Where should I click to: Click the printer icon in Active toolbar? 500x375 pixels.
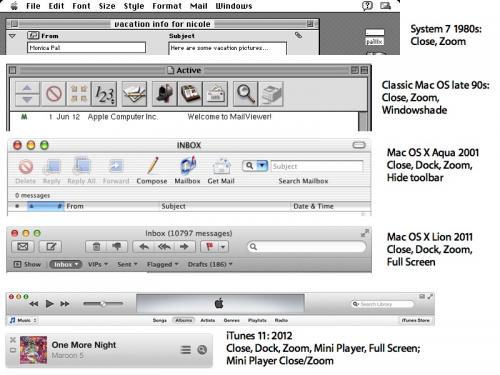tap(271, 94)
